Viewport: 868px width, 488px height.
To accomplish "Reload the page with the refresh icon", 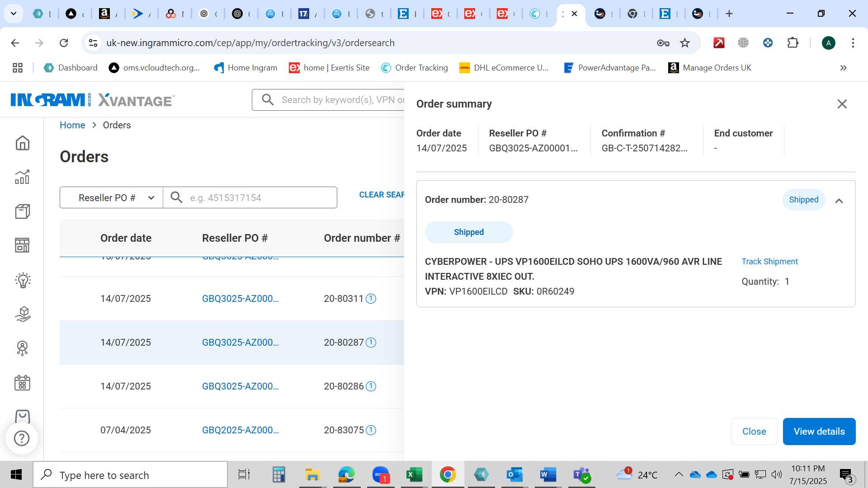I will coord(64,43).
